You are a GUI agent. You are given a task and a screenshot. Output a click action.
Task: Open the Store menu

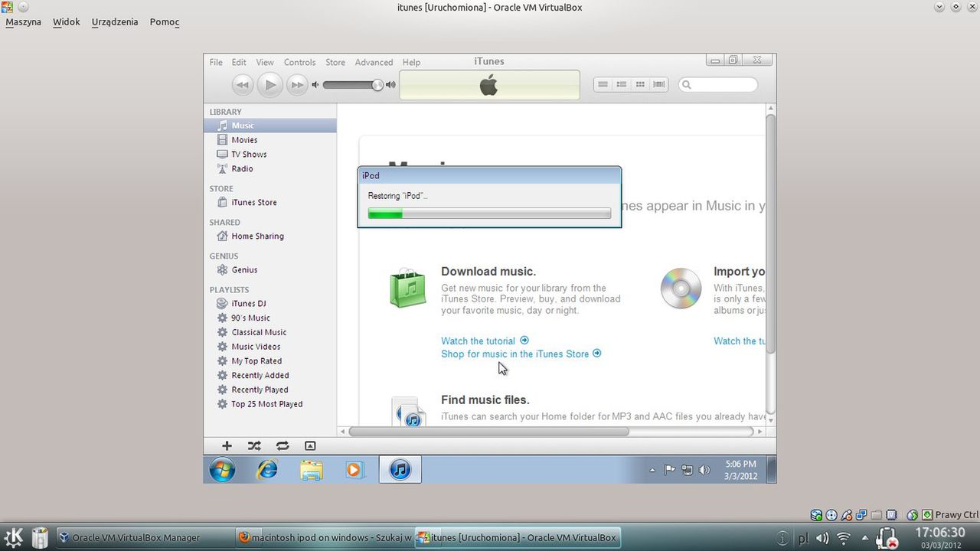tap(335, 62)
